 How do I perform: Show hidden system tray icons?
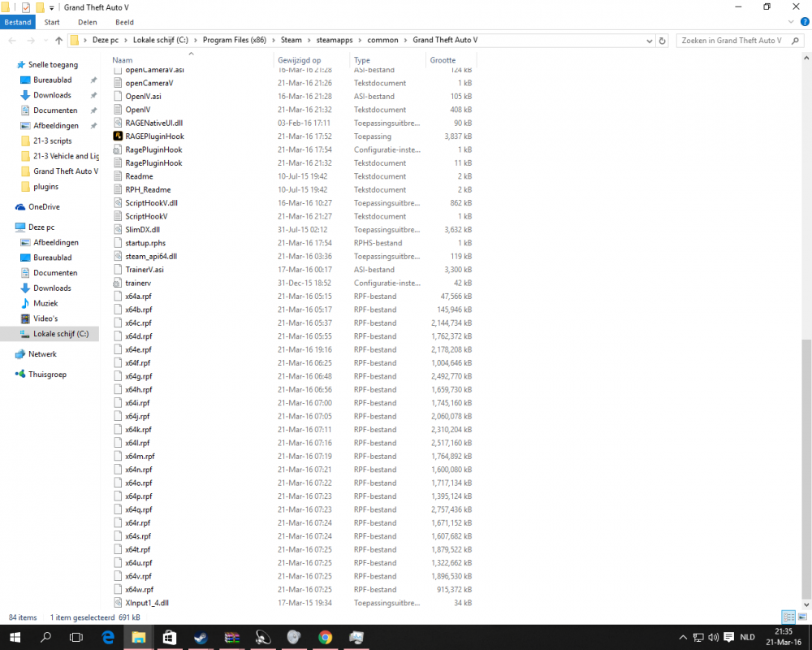click(x=683, y=637)
